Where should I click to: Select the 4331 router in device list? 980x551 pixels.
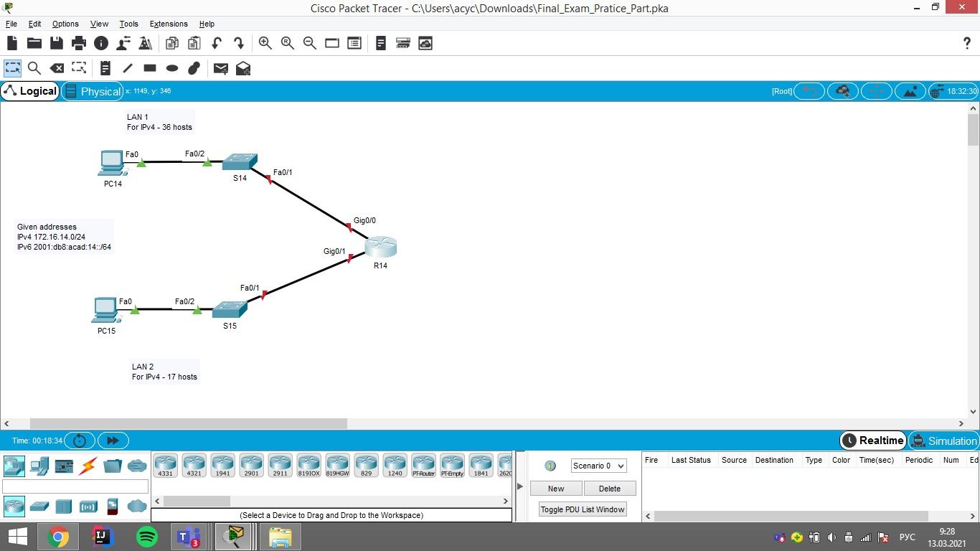[x=165, y=465]
